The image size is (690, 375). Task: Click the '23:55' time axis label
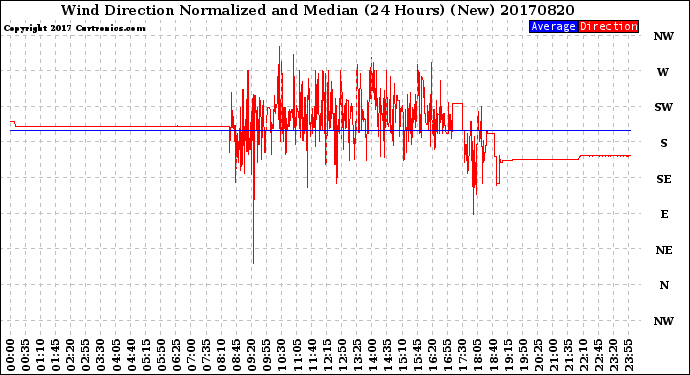628,355
